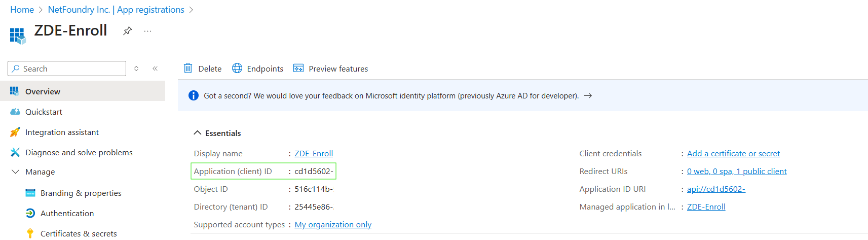
Task: Open the Managed application ZDE-Enroll link
Action: click(706, 207)
